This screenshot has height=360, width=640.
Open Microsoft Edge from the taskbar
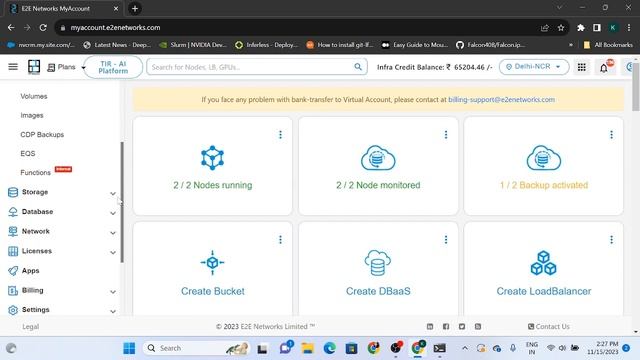(329, 348)
